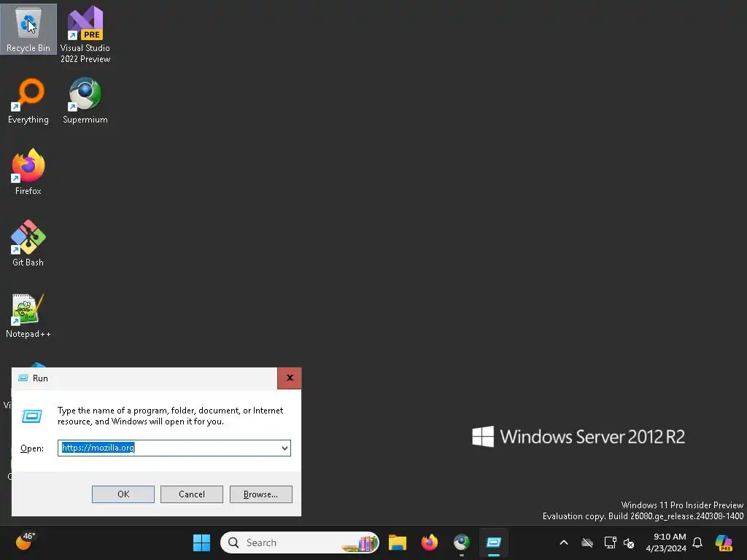The image size is (747, 560).
Task: Switch to Supermium in the taskbar
Action: pos(461,542)
